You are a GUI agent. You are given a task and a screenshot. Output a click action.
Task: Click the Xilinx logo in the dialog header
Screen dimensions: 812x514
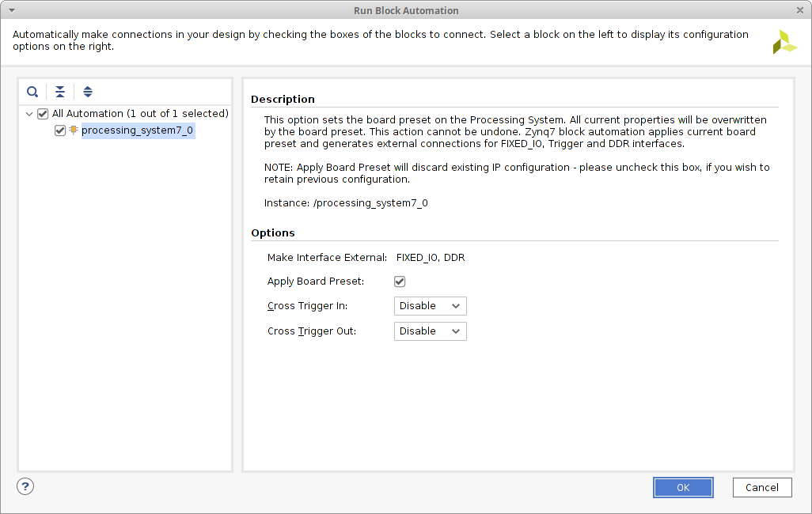click(785, 43)
